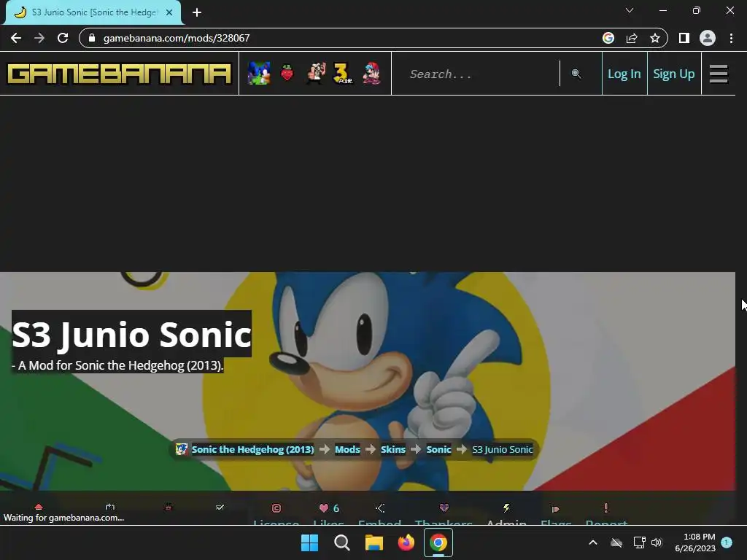Viewport: 747px width, 560px height.
Task: Click the S3 Junio Sonic breadcrumb text
Action: [x=502, y=449]
